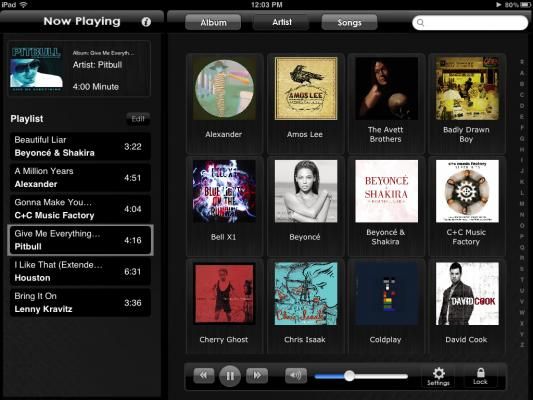Viewport: 533px width, 400px height.
Task: Select Beautiful Liar in the playlist
Action: click(80, 146)
